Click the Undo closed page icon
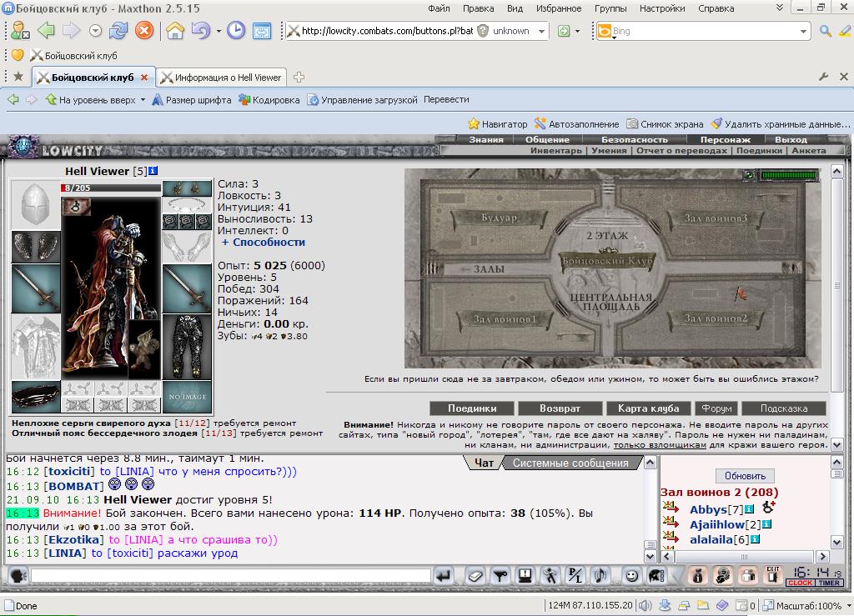The height and width of the screenshot is (616, 854). click(200, 31)
